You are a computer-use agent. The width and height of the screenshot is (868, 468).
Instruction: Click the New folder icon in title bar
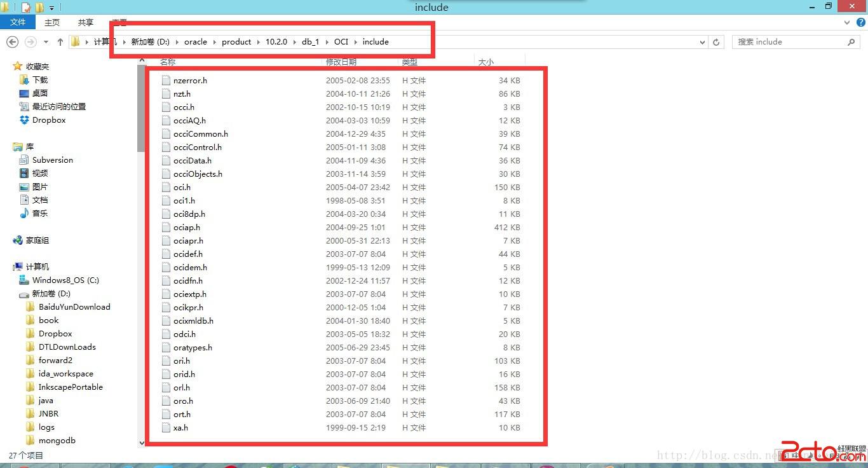pyautogui.click(x=39, y=8)
